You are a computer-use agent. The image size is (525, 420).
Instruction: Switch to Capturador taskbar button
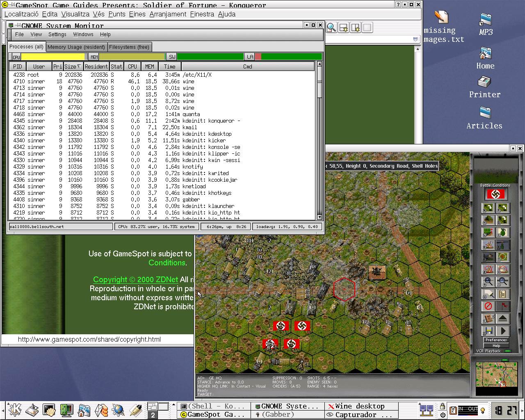click(x=361, y=415)
